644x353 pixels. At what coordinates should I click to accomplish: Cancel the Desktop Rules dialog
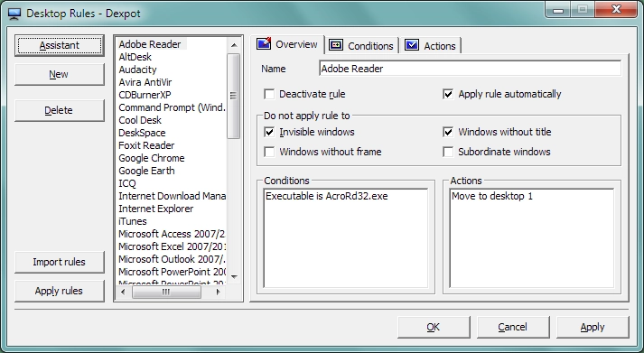point(513,327)
